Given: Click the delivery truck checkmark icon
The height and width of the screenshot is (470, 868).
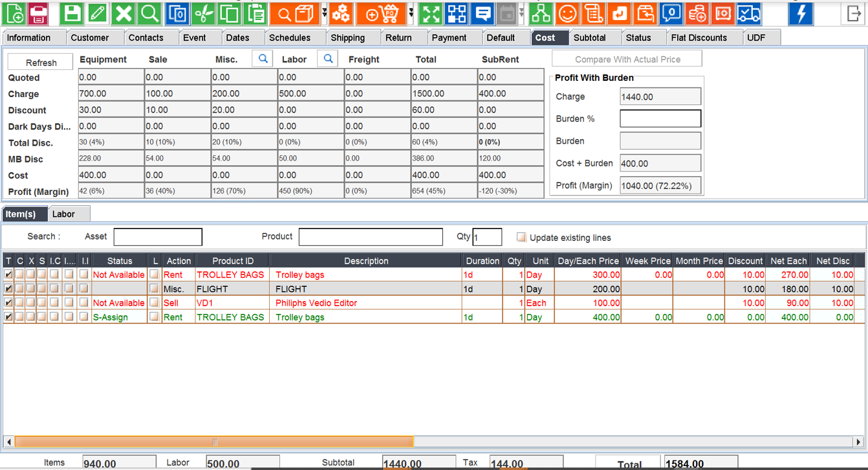Looking at the screenshot, I should (748, 13).
